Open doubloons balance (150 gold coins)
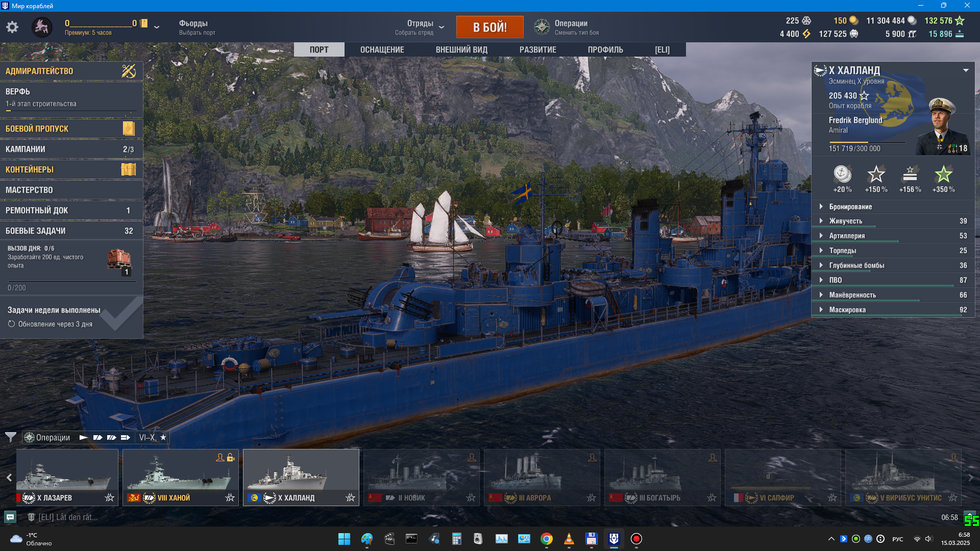This screenshot has height=551, width=980. pos(853,20)
